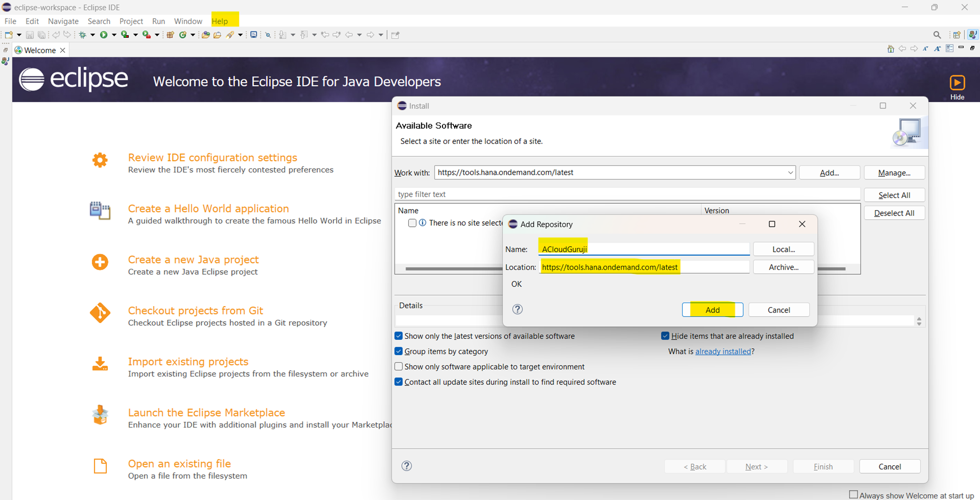This screenshot has height=500, width=980.
Task: Click the already installed link
Action: [723, 352]
